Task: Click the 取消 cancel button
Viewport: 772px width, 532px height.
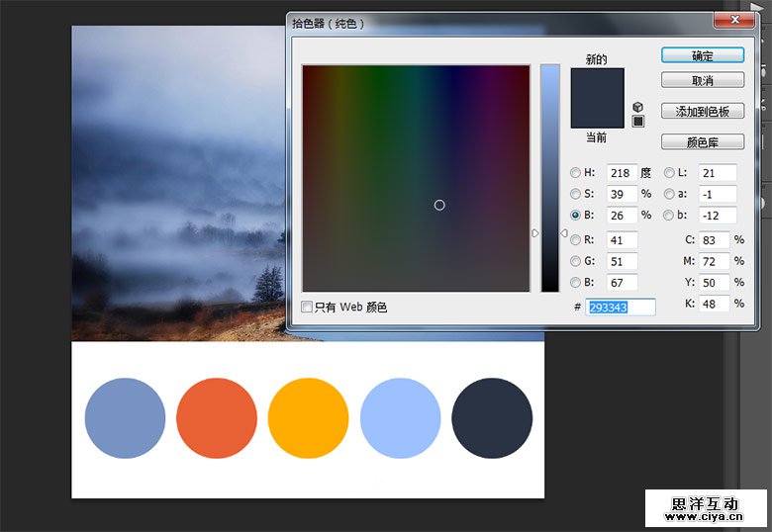Action: click(702, 80)
